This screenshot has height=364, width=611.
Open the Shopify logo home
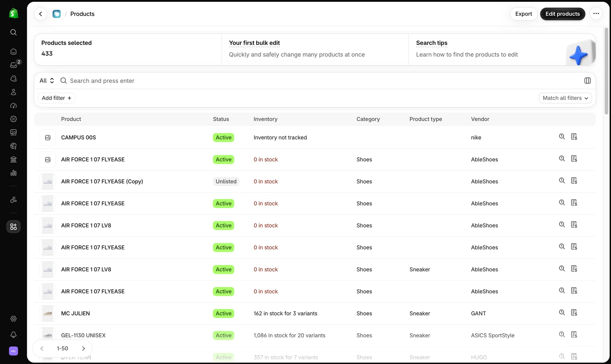pyautogui.click(x=14, y=14)
